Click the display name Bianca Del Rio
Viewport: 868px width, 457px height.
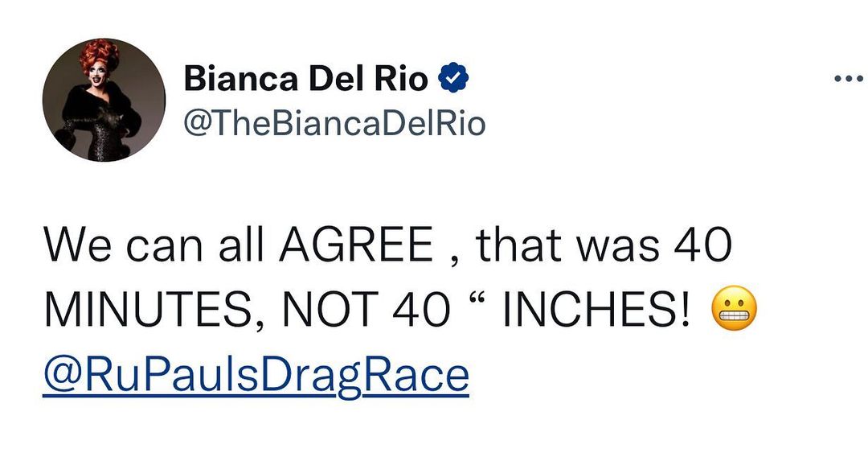(x=305, y=79)
